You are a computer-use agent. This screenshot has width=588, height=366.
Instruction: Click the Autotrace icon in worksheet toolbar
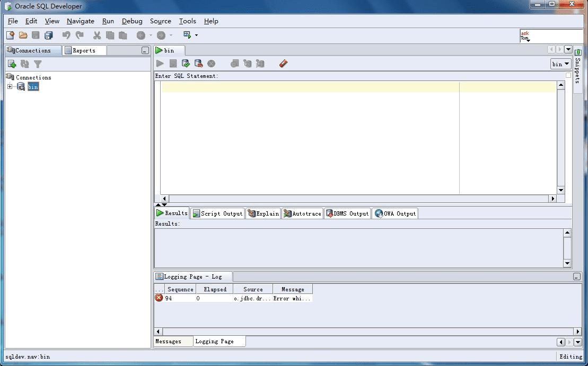(260, 64)
